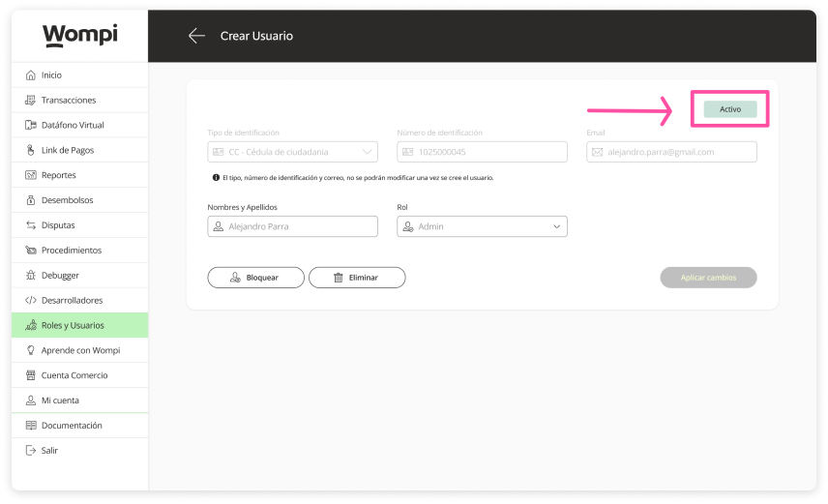Viewport: 828px width, 504px height.
Task: Click the Nombres y Apellidos input field
Action: click(x=292, y=226)
